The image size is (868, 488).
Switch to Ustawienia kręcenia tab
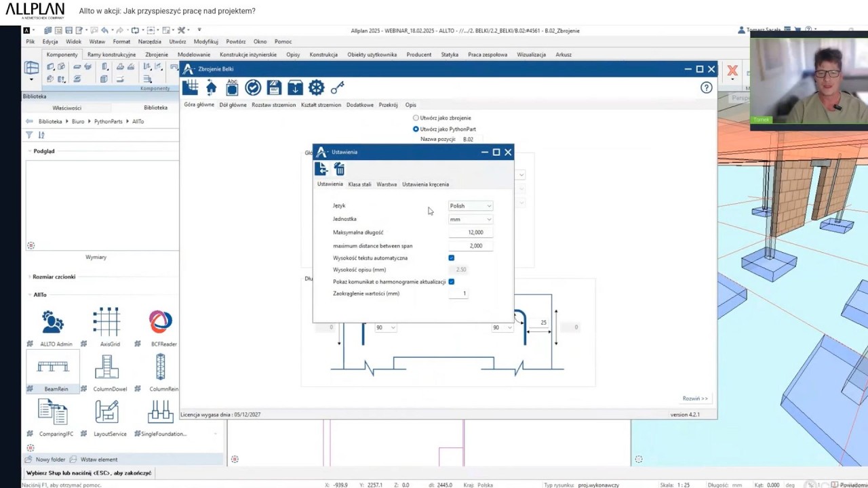[425, 184]
